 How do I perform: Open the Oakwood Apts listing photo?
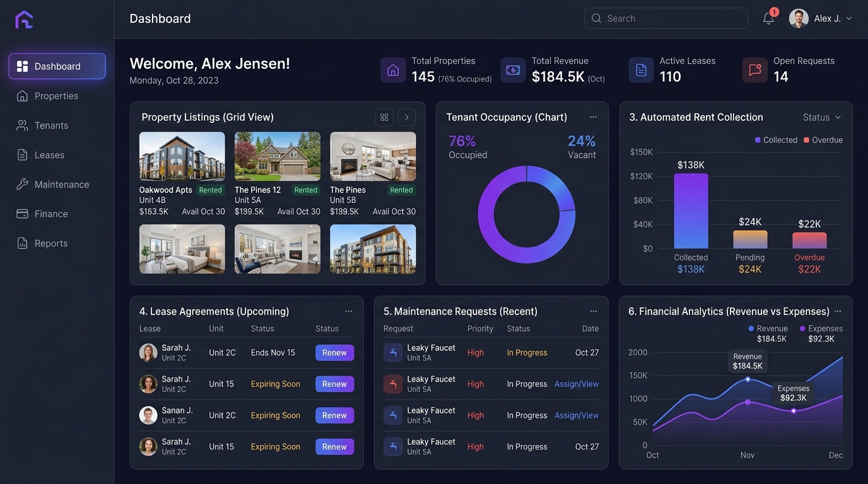click(x=182, y=156)
